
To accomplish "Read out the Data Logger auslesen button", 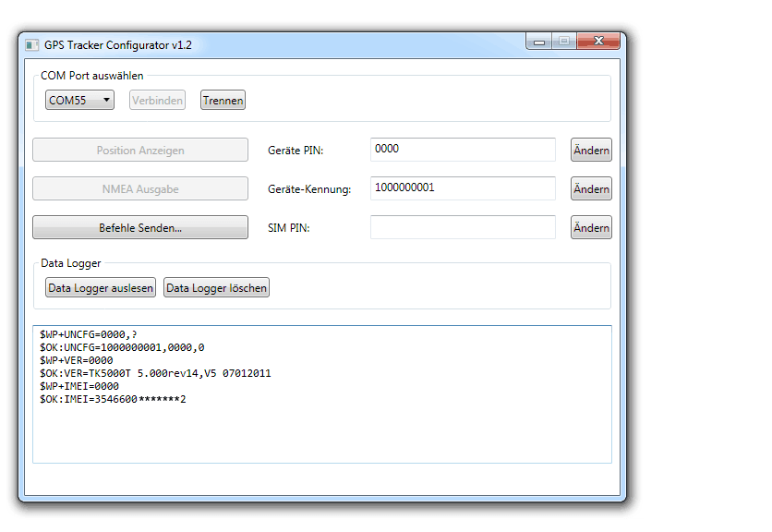I will click(101, 287).
